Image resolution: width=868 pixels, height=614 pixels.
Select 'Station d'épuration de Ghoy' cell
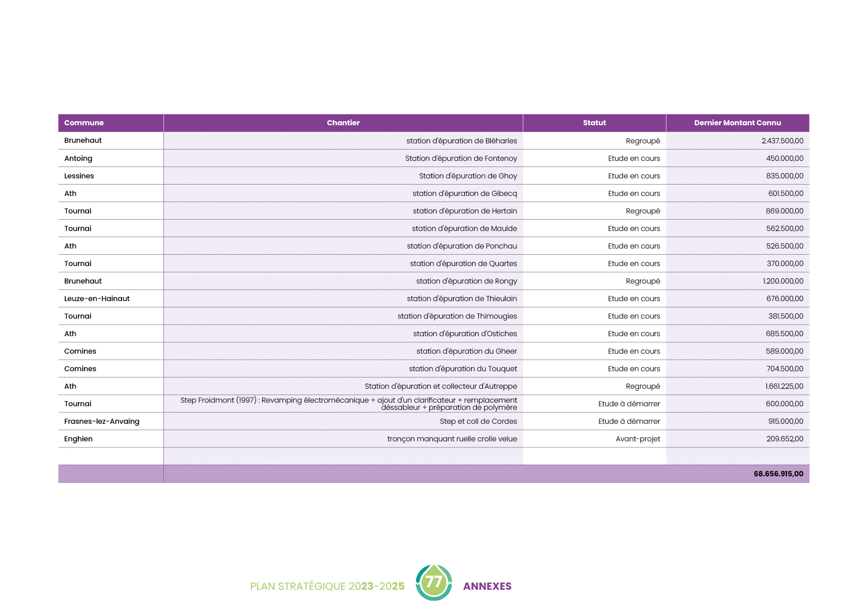[x=468, y=176]
